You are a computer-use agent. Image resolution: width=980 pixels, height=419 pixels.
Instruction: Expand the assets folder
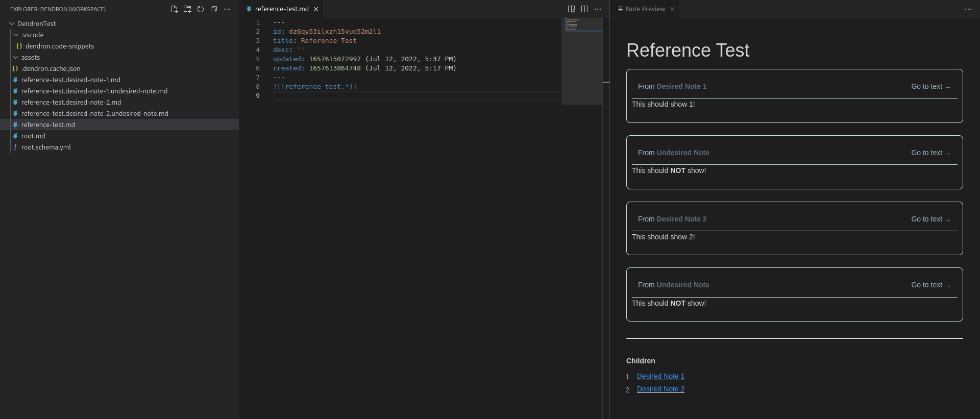(x=16, y=58)
